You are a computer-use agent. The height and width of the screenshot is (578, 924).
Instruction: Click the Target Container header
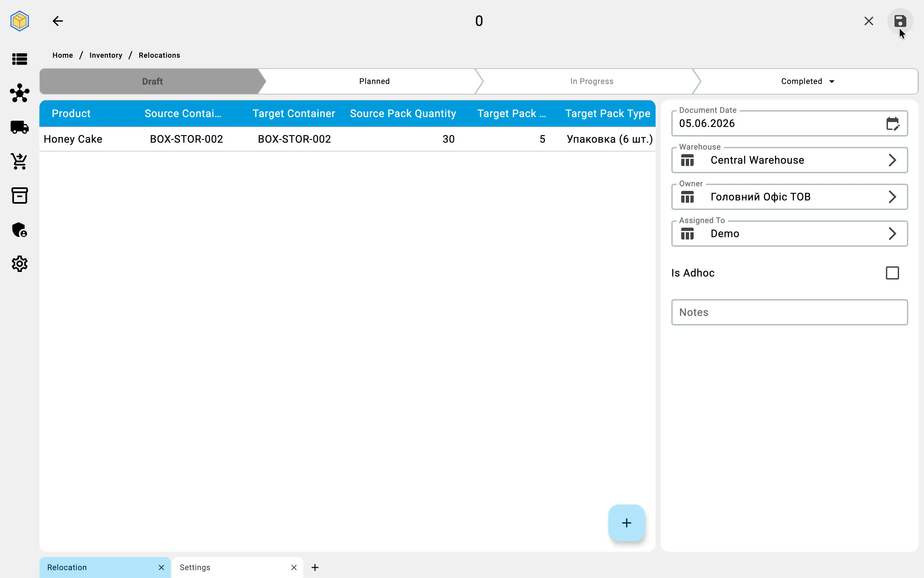[293, 114]
